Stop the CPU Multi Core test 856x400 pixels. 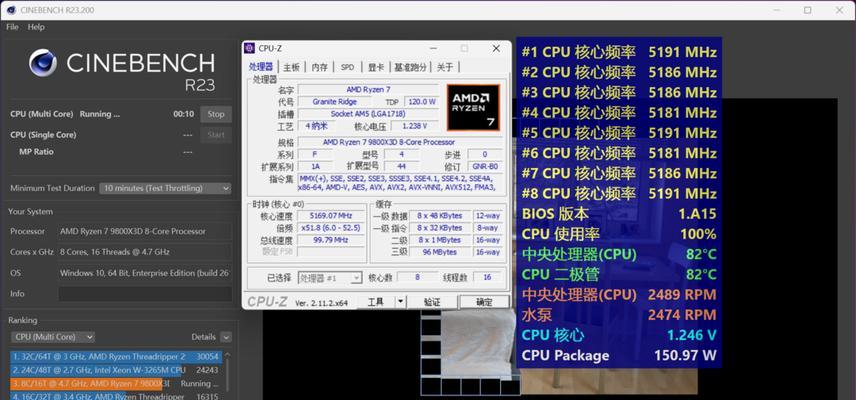[x=216, y=114]
